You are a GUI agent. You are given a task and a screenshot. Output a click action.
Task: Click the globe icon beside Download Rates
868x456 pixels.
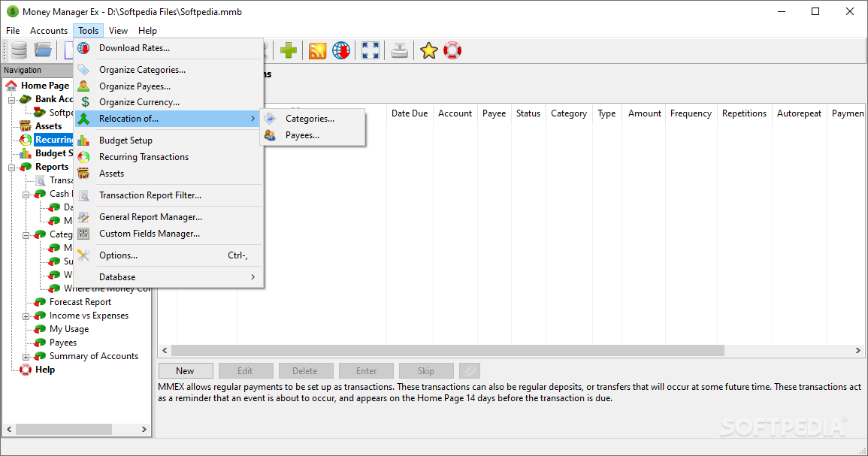[x=83, y=48]
